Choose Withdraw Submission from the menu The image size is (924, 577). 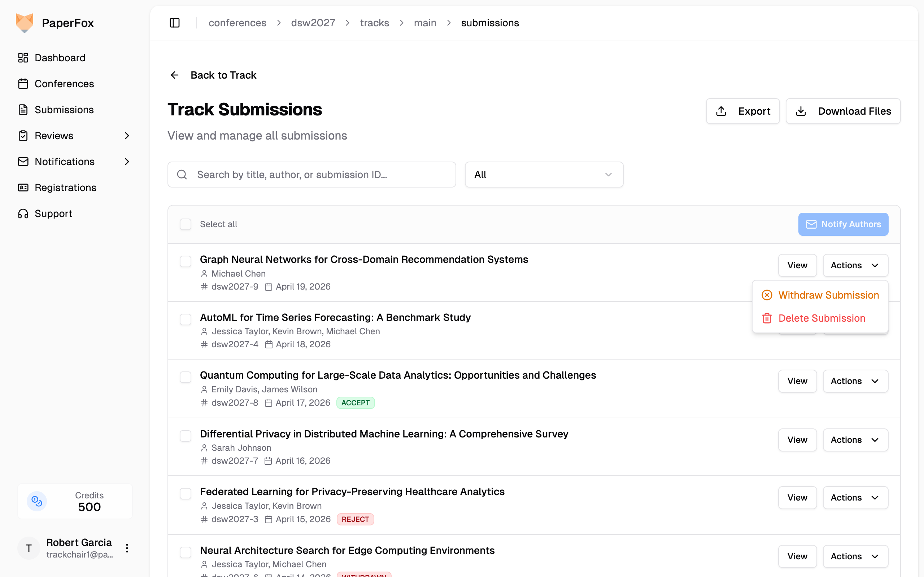820,295
